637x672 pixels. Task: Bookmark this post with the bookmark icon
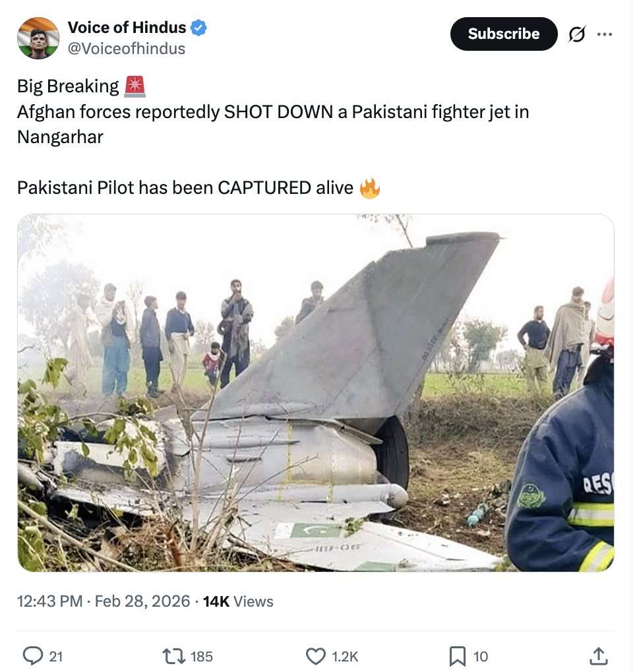pos(458,656)
